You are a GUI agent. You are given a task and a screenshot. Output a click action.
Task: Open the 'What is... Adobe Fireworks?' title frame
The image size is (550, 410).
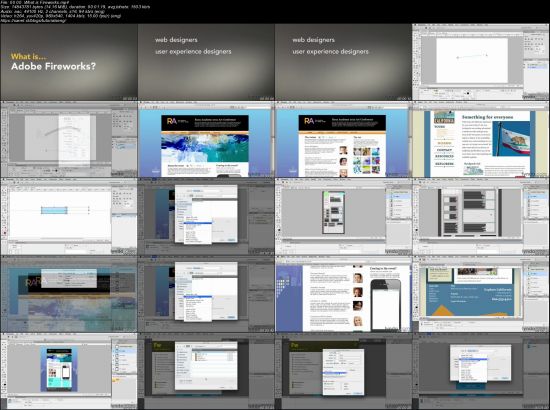[69, 62]
